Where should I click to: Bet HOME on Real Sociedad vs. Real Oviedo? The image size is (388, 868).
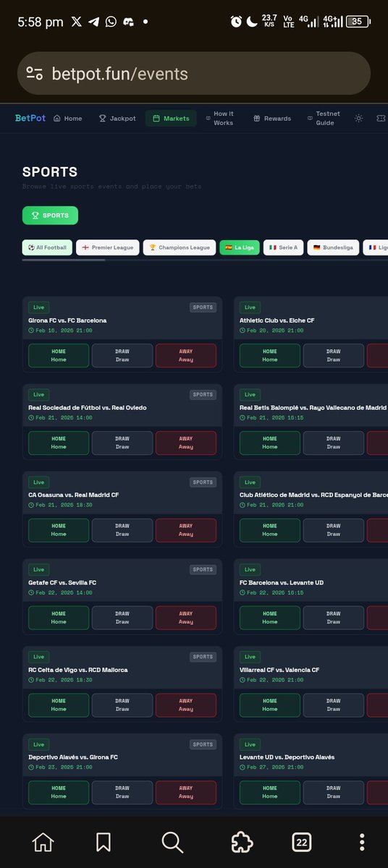pyautogui.click(x=59, y=443)
